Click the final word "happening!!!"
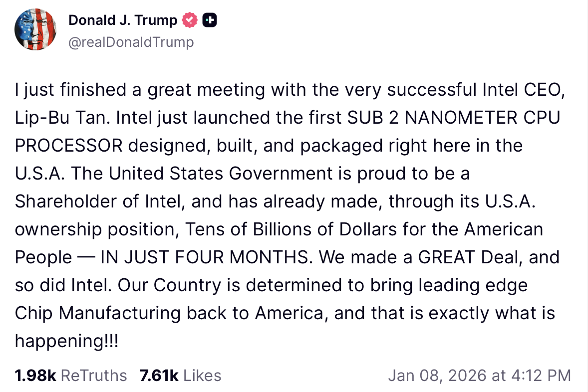Viewport: 588px width, 392px height. [66, 341]
